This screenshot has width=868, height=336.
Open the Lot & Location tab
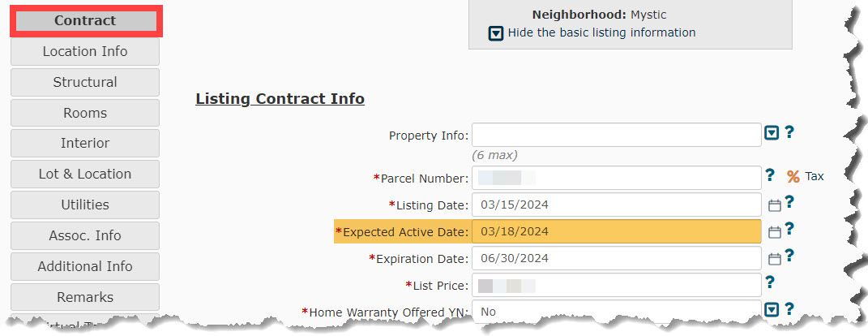(85, 174)
